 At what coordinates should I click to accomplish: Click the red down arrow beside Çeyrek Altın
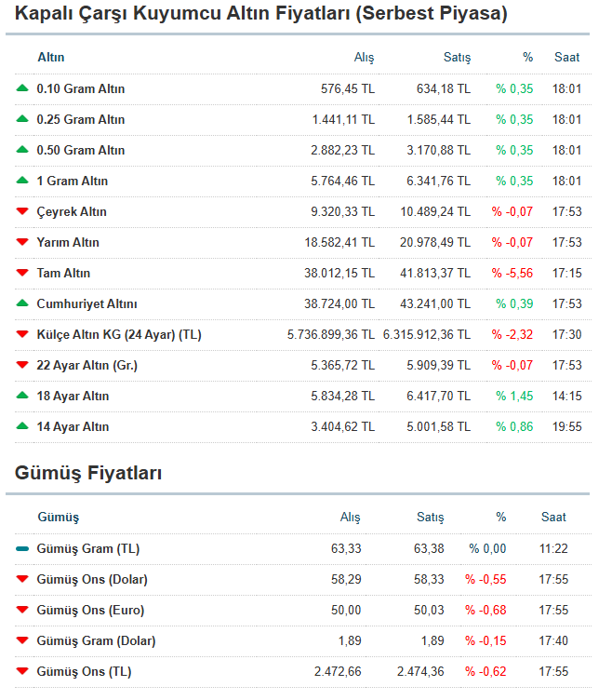(x=22, y=212)
